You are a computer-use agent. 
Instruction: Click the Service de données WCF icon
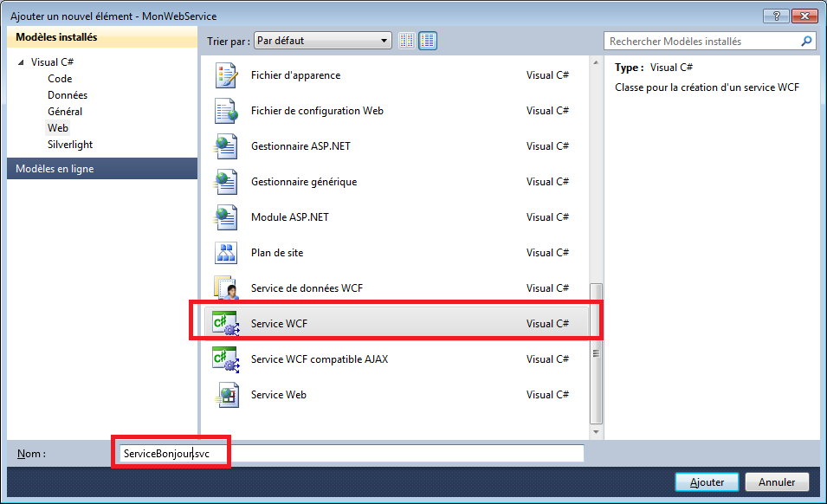[x=226, y=288]
